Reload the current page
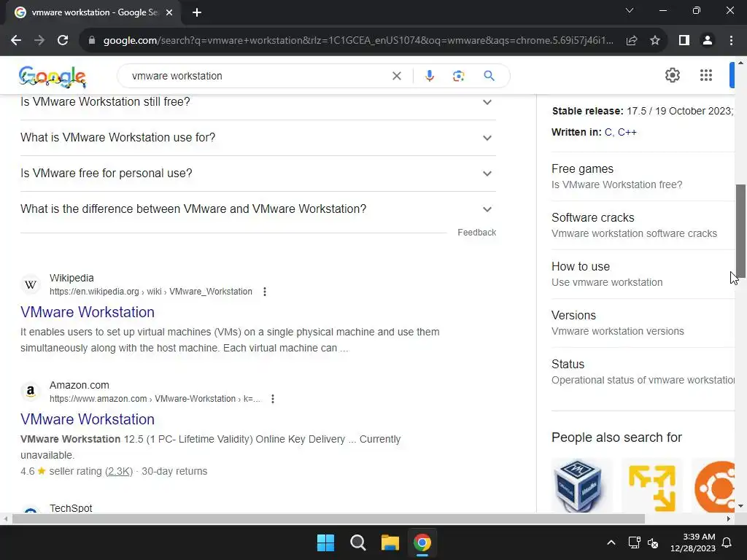Viewport: 747px width, 560px height. pos(63,41)
